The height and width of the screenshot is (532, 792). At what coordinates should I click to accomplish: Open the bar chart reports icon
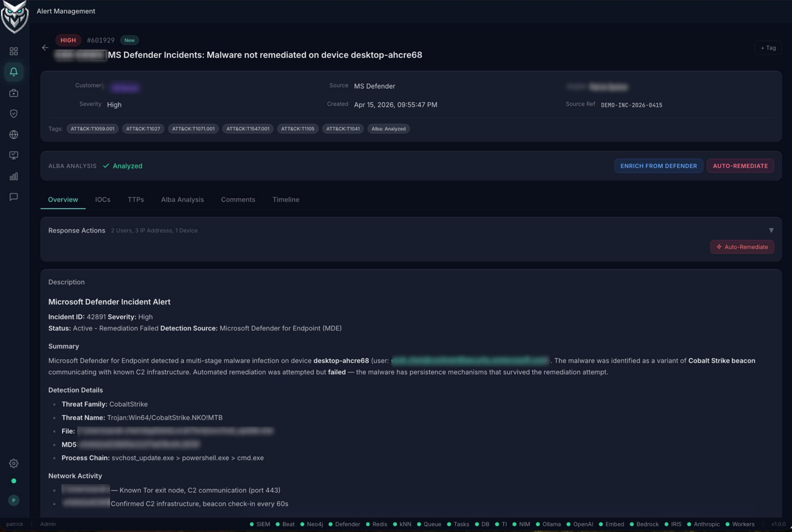(14, 176)
